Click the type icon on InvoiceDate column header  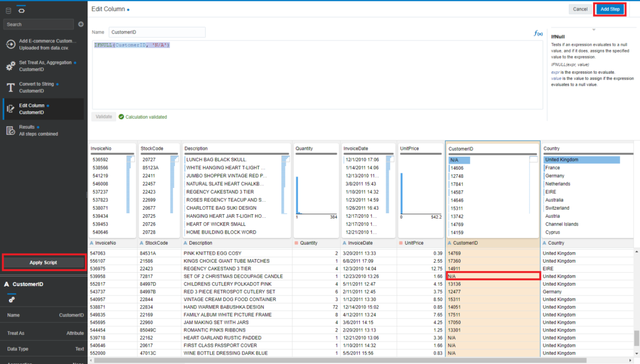pyautogui.click(x=344, y=243)
